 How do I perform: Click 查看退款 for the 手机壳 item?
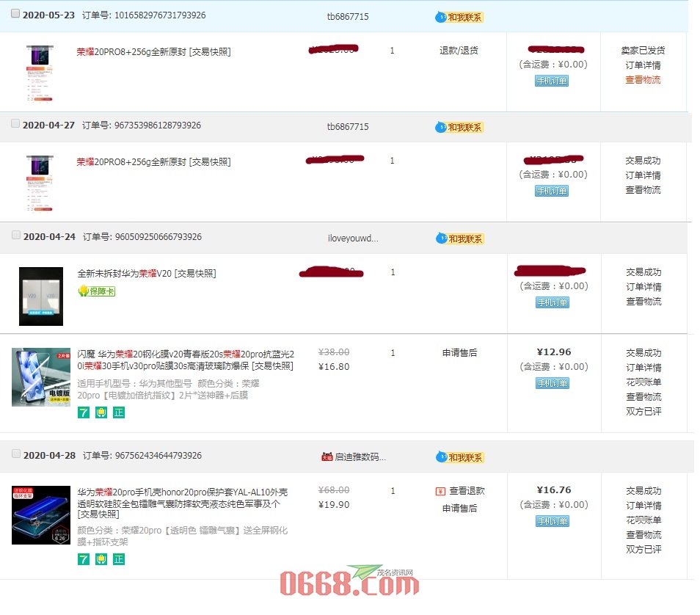467,491
